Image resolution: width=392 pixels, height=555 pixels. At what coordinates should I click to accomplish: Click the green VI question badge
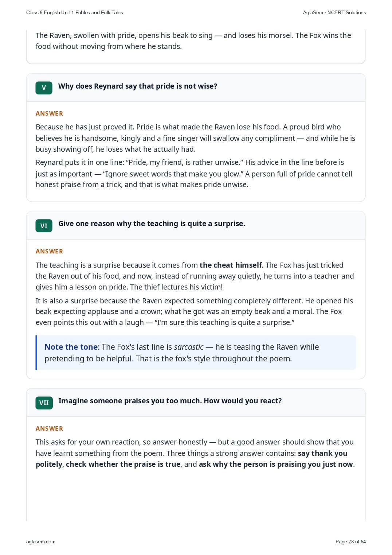click(44, 226)
